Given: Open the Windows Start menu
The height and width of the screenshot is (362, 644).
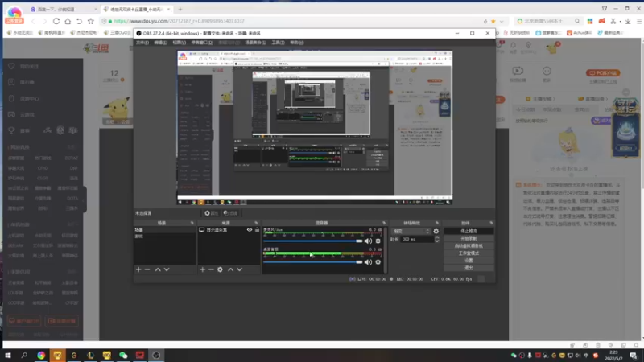Looking at the screenshot, I should [8, 355].
